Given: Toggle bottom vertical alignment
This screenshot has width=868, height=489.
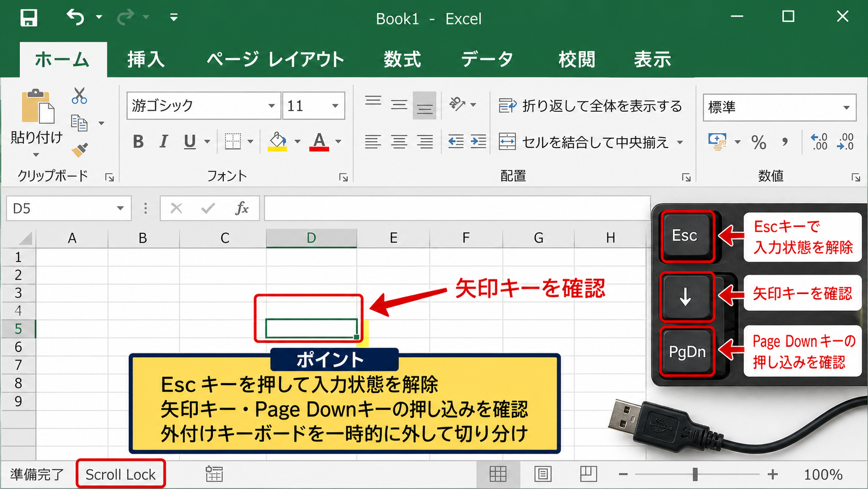Looking at the screenshot, I should click(425, 105).
